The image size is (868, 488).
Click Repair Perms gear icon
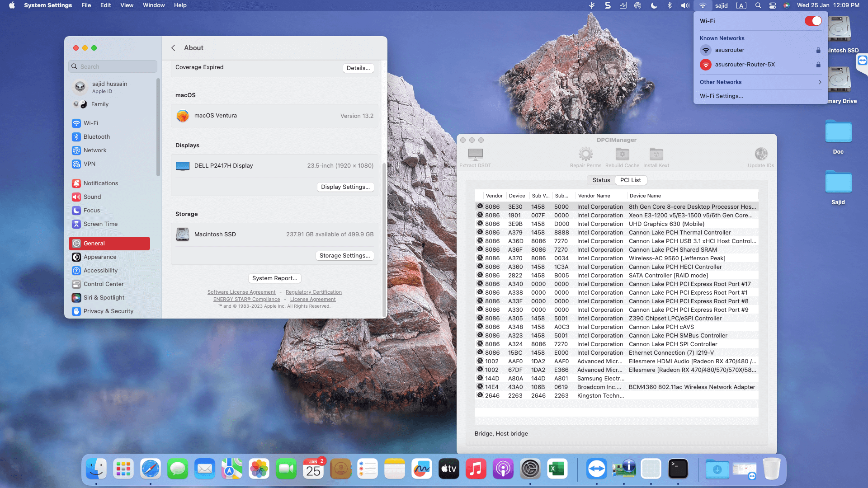point(585,154)
